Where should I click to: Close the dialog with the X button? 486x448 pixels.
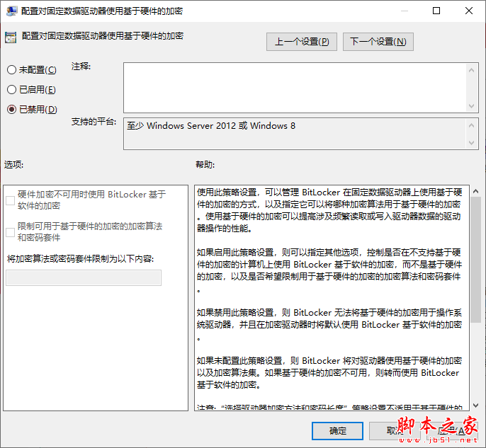click(x=469, y=11)
